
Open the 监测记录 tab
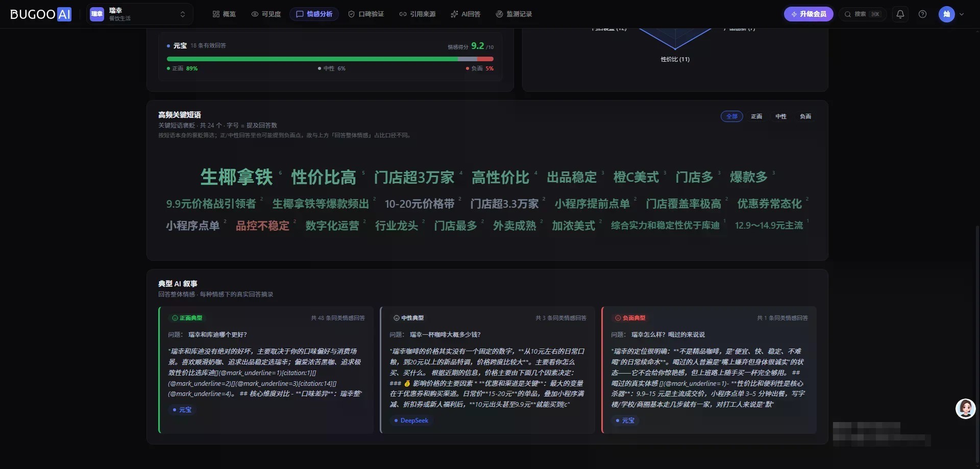pyautogui.click(x=514, y=14)
